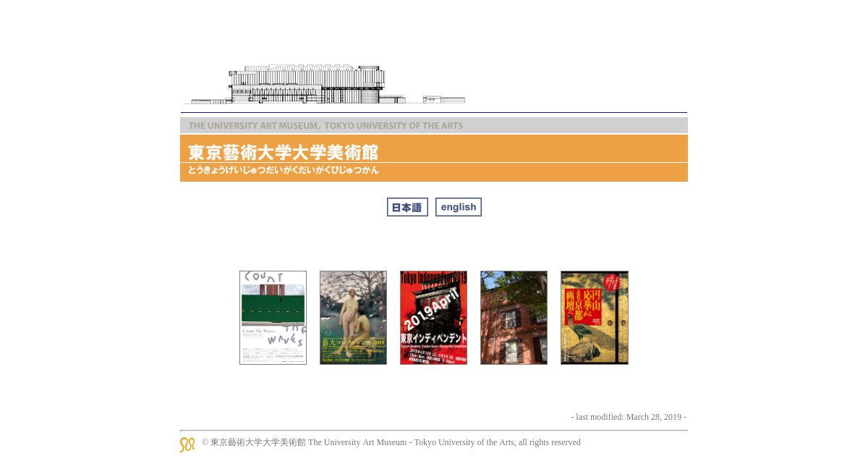868x456 pixels.
Task: Switch to the english language button
Action: (459, 207)
